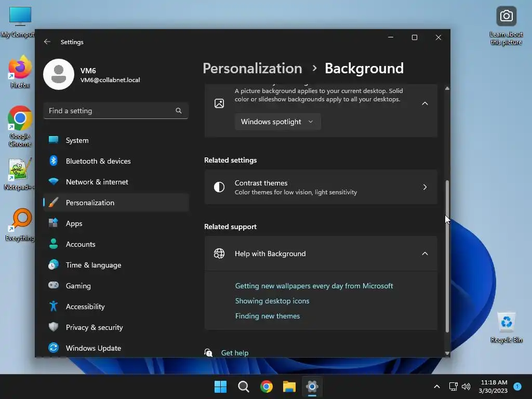532x399 pixels.
Task: Click the scrollbar down arrow
Action: pos(447,353)
